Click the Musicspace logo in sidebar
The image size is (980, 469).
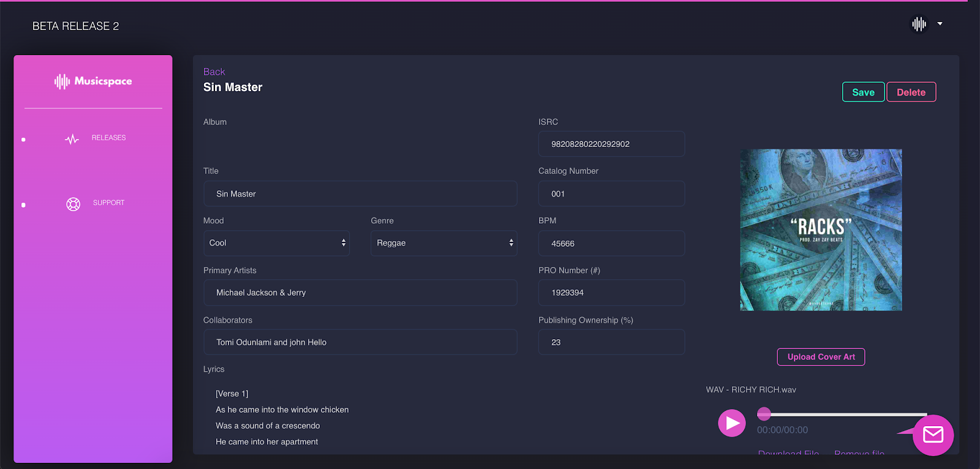pos(93,81)
